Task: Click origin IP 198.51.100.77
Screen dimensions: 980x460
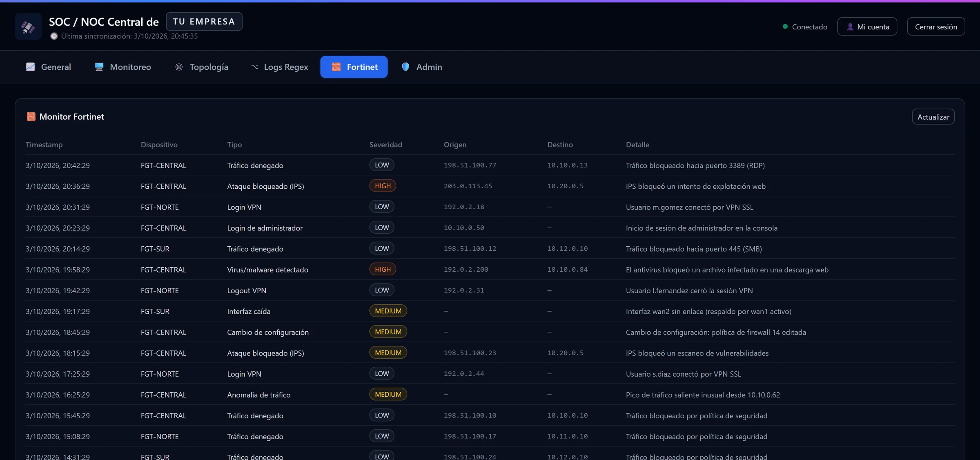Action: tap(470, 165)
